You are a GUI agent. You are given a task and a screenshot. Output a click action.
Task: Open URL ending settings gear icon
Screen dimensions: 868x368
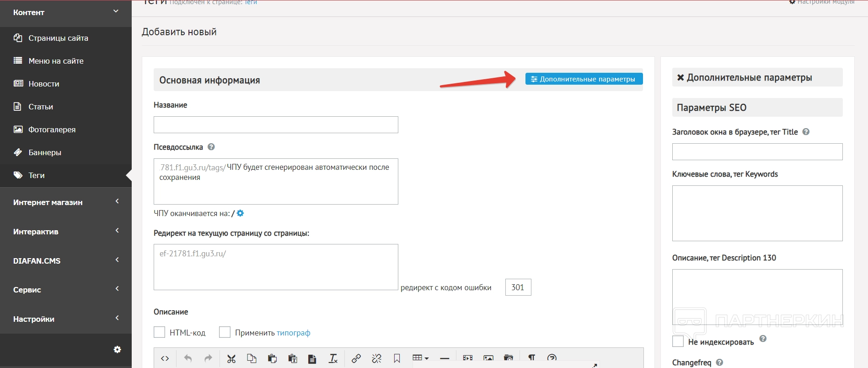tap(240, 213)
